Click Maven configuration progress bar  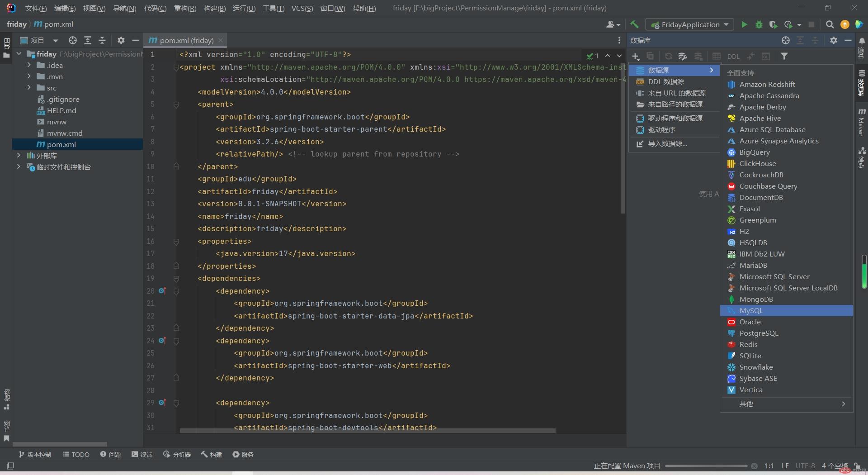(x=706, y=466)
